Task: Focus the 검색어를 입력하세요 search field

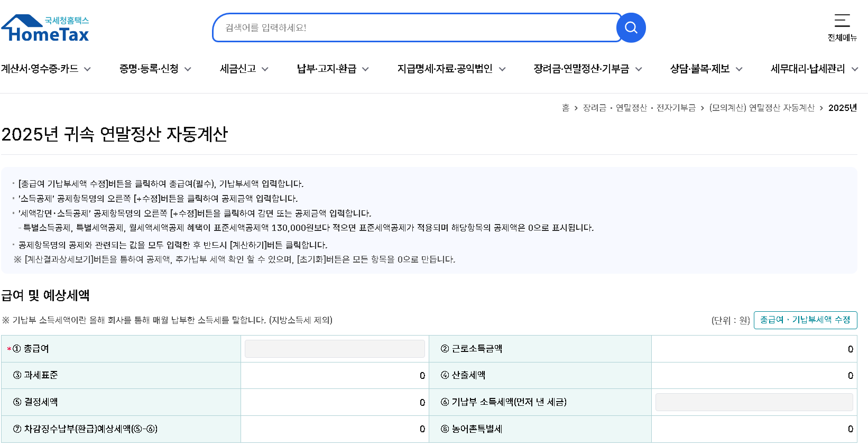Action: point(415,27)
